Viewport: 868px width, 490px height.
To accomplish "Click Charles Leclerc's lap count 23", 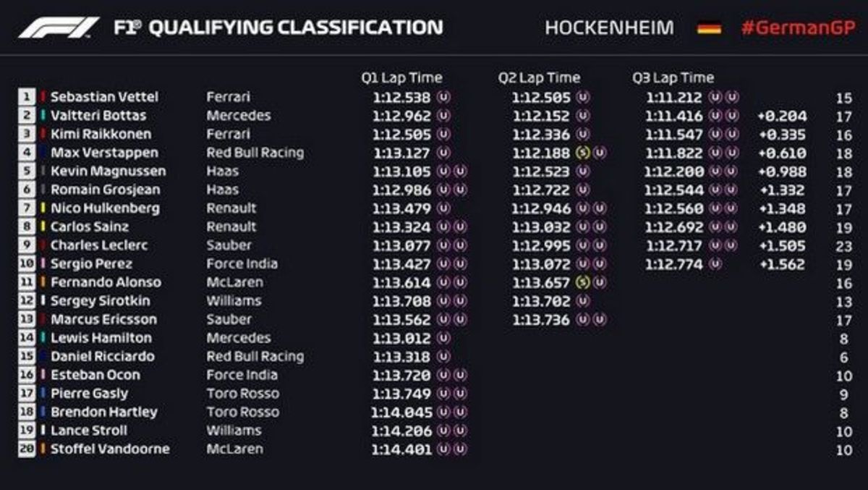I will click(x=843, y=245).
